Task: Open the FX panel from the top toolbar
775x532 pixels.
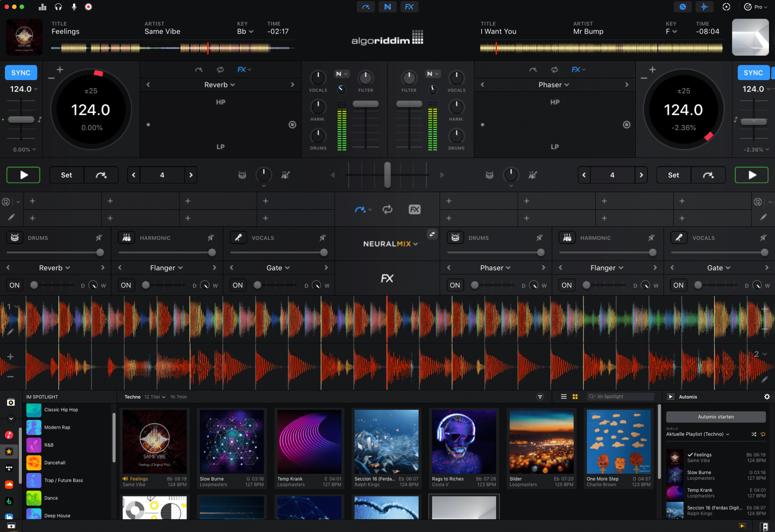Action: [x=409, y=6]
